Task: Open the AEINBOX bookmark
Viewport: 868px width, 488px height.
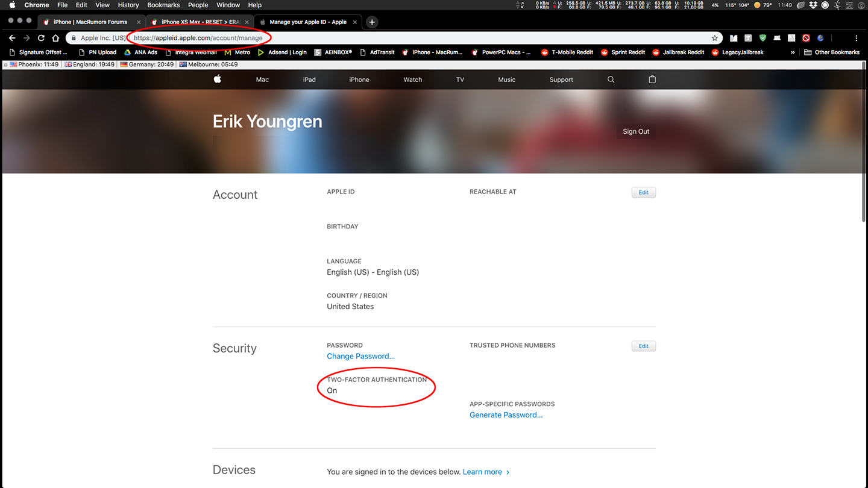Action: pyautogui.click(x=333, y=52)
